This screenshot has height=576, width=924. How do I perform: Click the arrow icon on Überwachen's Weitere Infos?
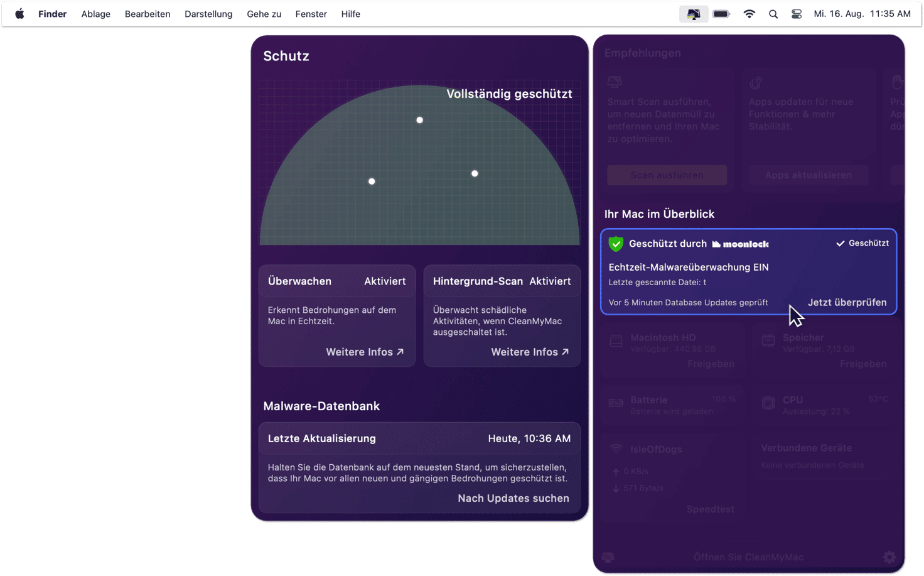(400, 352)
